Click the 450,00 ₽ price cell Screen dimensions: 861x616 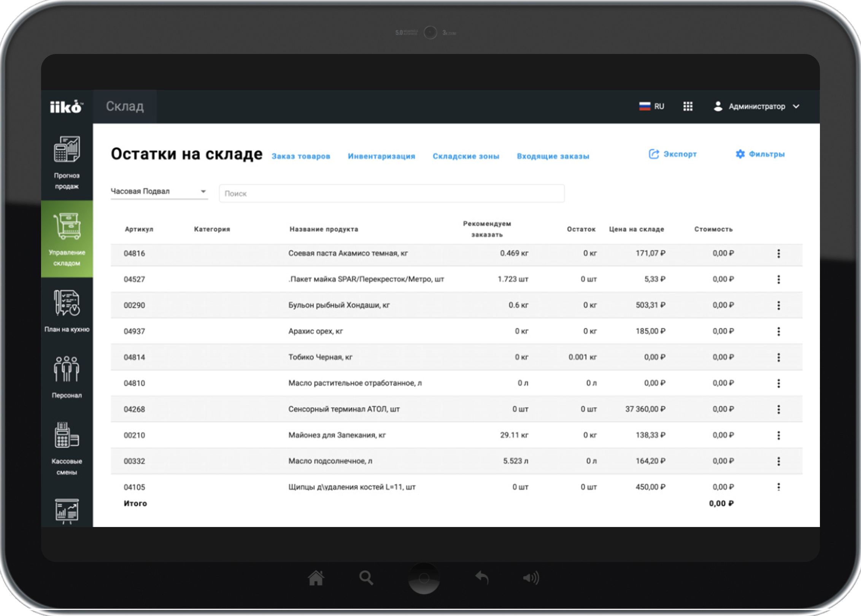(651, 487)
